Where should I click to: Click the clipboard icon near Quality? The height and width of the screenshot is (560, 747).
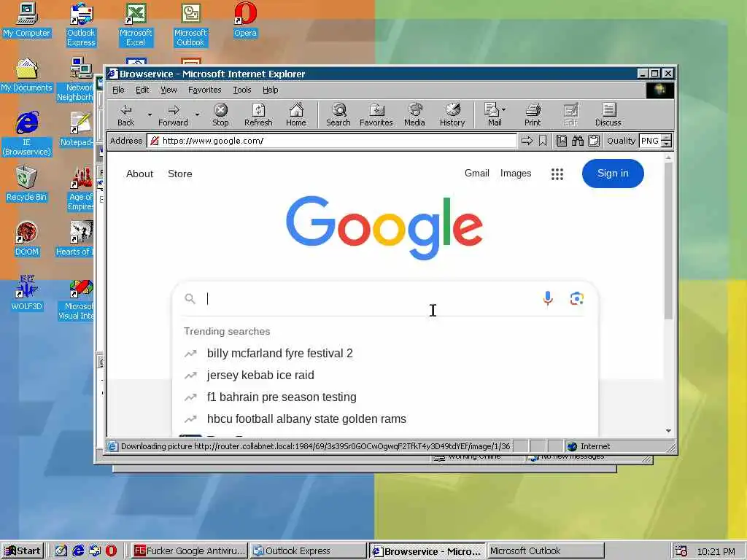click(x=594, y=141)
